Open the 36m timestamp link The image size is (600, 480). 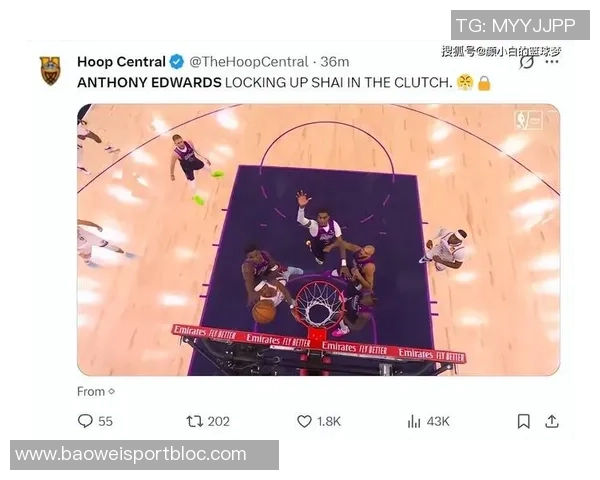coord(334,62)
